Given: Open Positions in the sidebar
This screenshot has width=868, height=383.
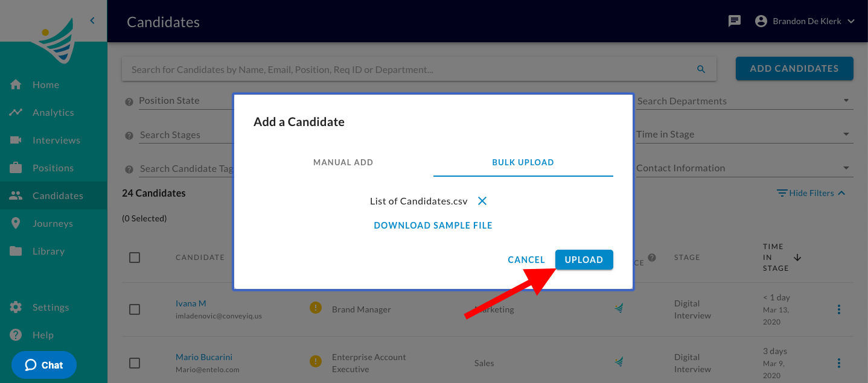Looking at the screenshot, I should pos(54,168).
